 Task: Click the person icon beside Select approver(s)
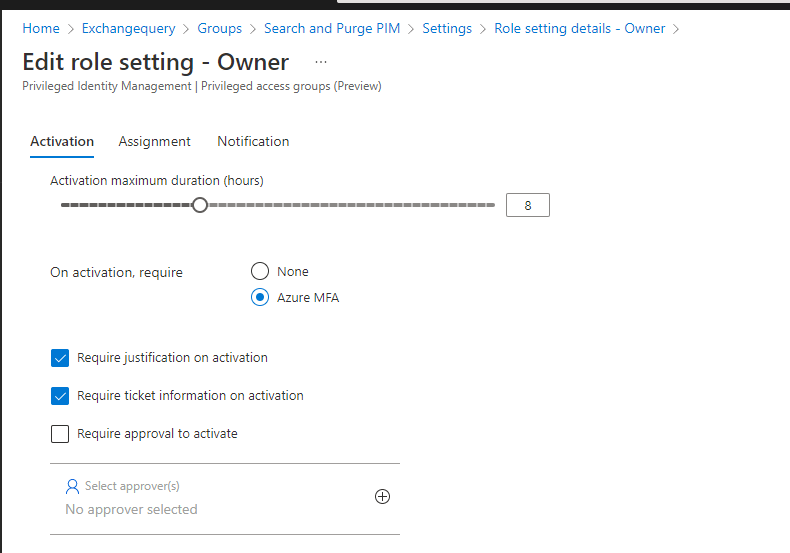point(72,487)
